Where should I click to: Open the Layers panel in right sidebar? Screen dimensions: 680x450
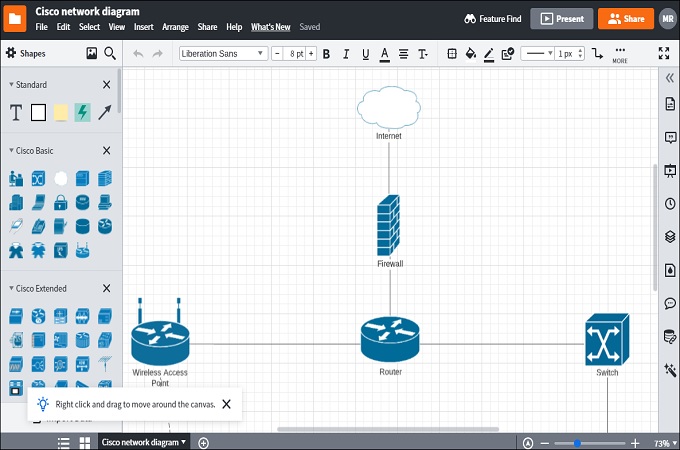(670, 237)
